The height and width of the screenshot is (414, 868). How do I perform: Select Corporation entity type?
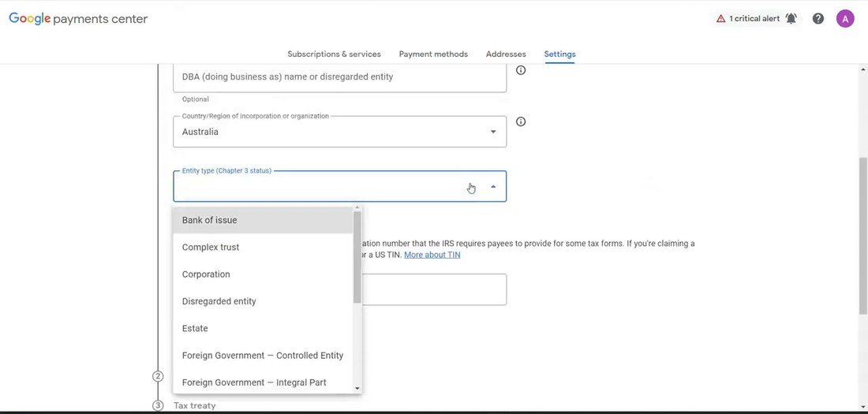[x=263, y=274]
